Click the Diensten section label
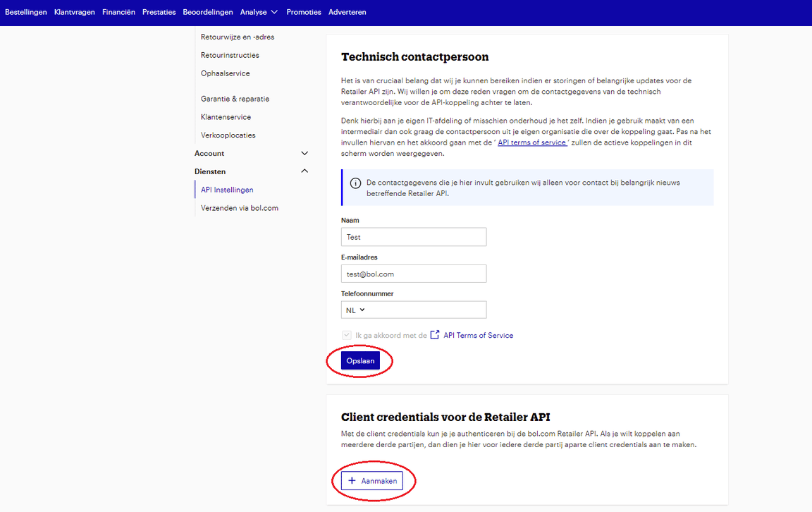Screen dimensions: 812x512 (x=210, y=171)
